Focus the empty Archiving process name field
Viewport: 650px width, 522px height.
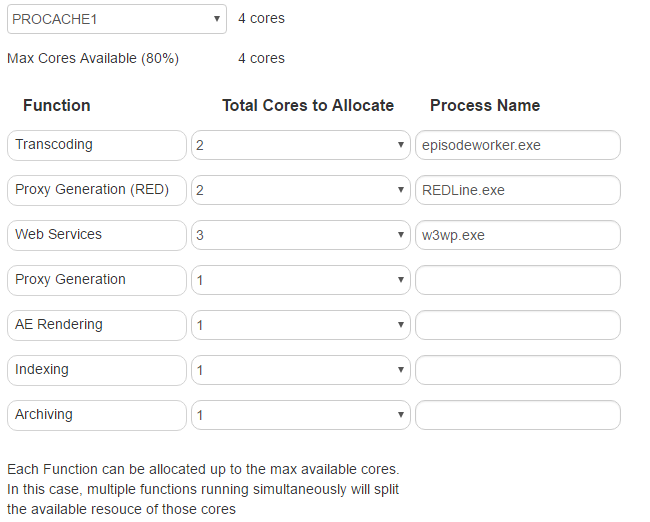coord(518,415)
